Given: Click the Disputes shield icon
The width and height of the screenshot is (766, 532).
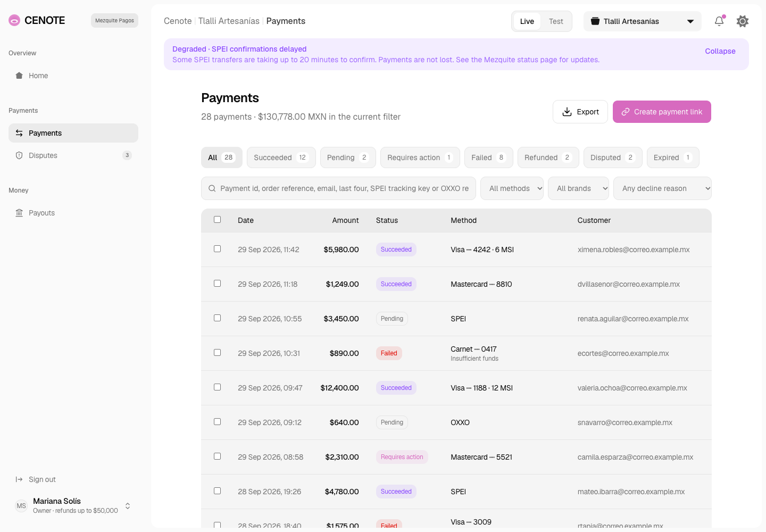Looking at the screenshot, I should point(19,155).
